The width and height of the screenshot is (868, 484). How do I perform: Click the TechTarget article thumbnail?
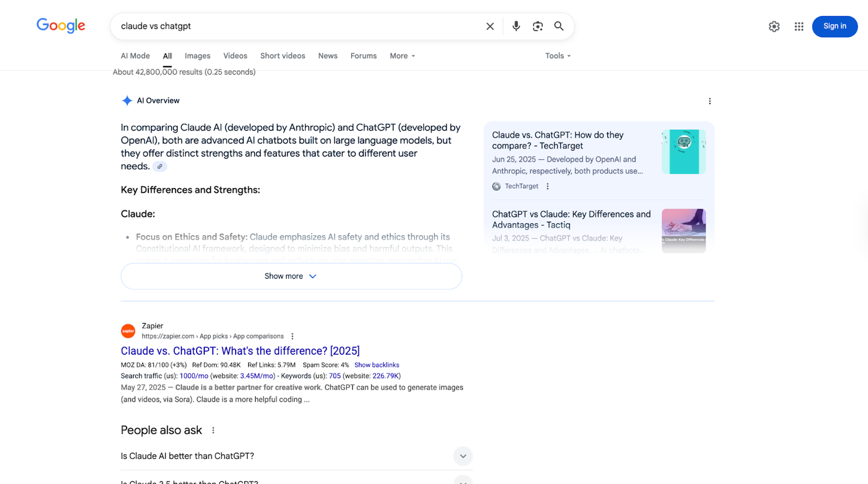point(684,152)
